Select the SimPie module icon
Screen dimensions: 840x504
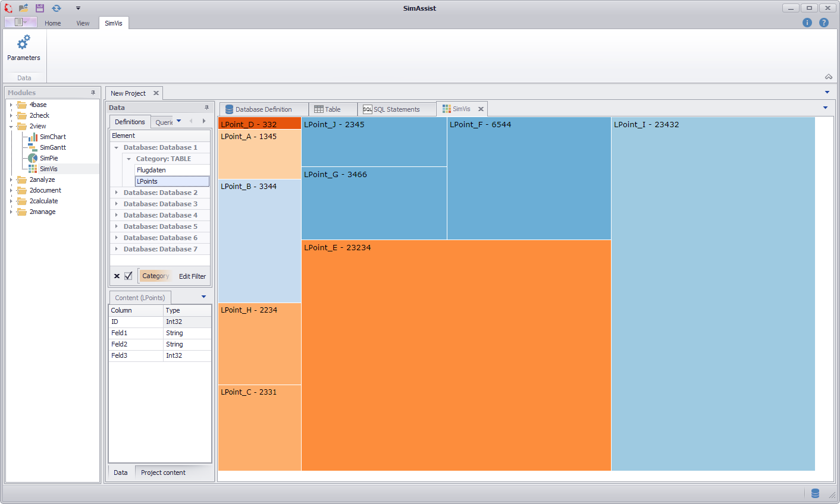pyautogui.click(x=33, y=157)
